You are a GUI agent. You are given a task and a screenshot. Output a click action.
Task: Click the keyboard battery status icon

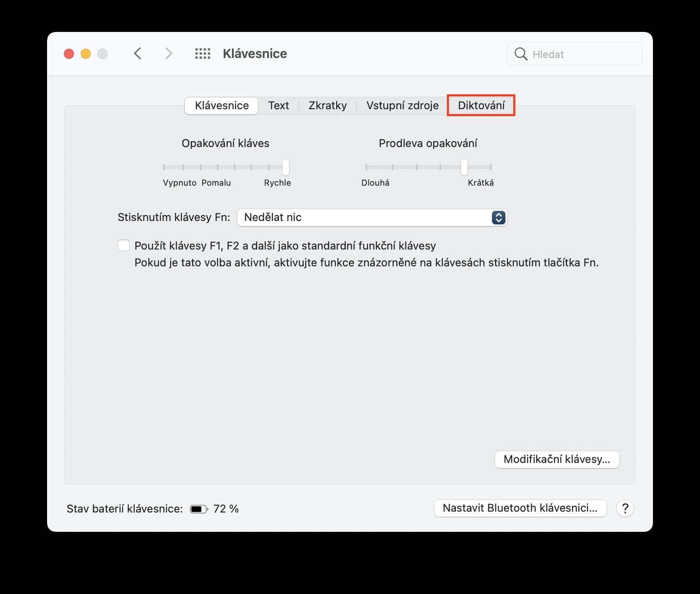pos(199,509)
